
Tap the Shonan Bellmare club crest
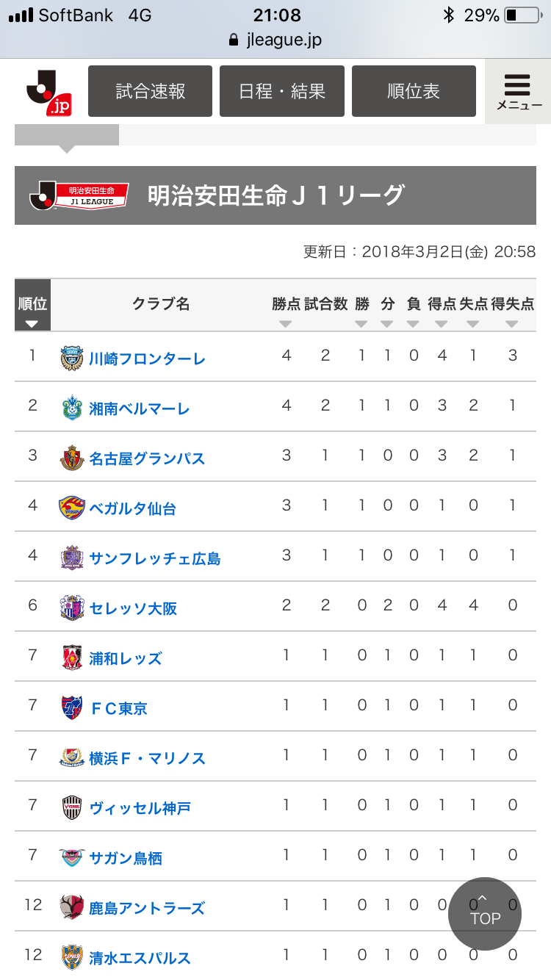[x=72, y=408]
